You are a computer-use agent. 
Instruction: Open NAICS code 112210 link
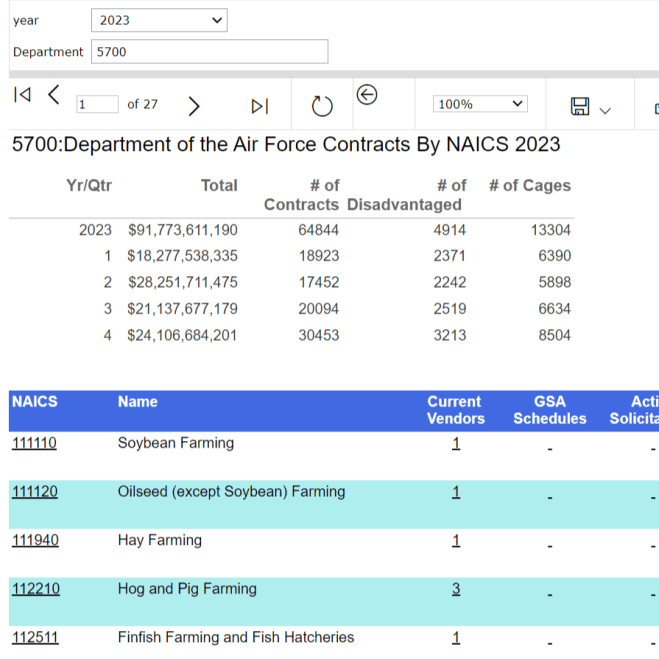click(x=36, y=589)
